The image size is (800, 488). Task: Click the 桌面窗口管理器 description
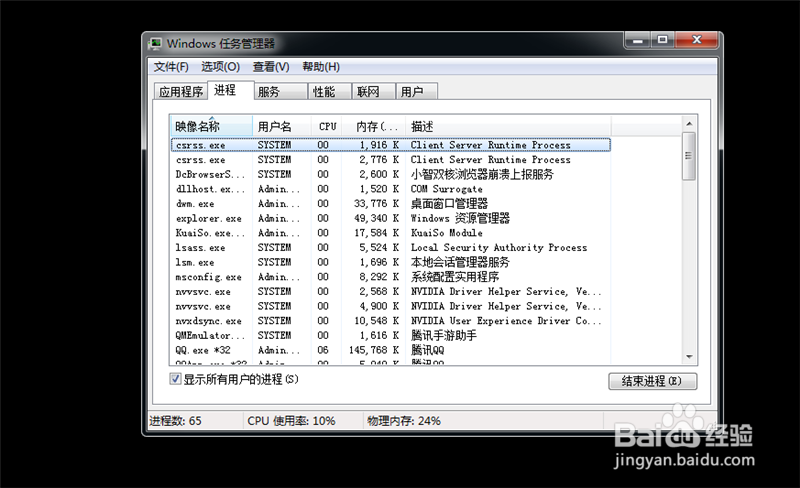[449, 204]
